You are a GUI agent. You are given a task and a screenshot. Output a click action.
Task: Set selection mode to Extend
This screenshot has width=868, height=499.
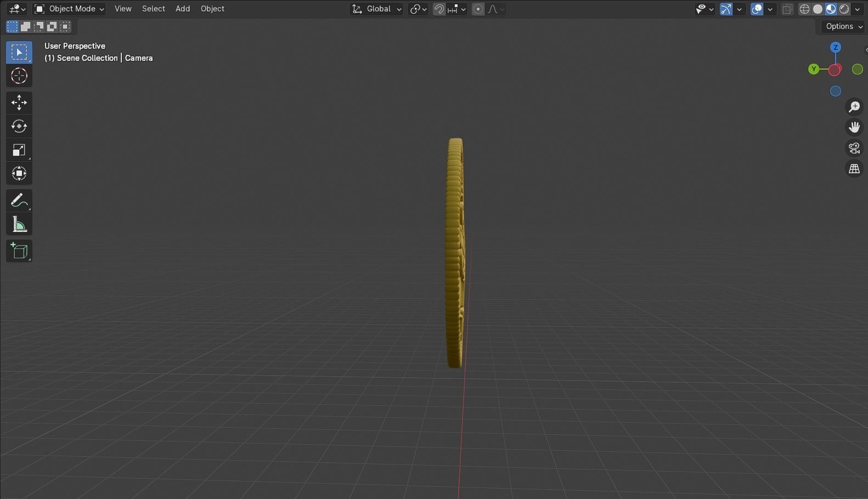point(25,26)
